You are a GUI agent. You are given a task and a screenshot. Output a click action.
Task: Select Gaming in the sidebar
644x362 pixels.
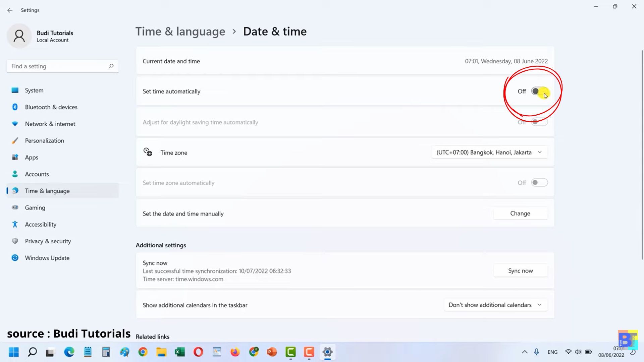click(x=62, y=207)
